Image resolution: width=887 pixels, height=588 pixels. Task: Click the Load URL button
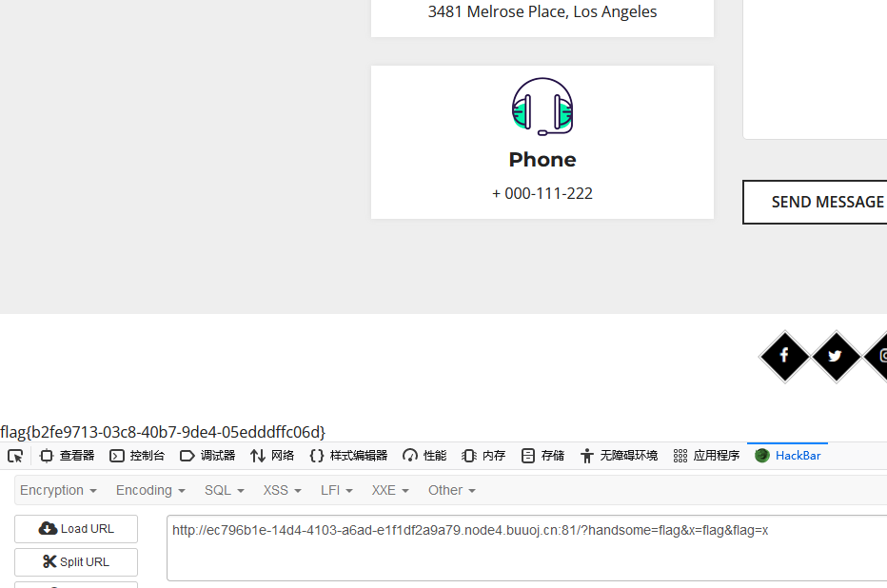(x=76, y=529)
